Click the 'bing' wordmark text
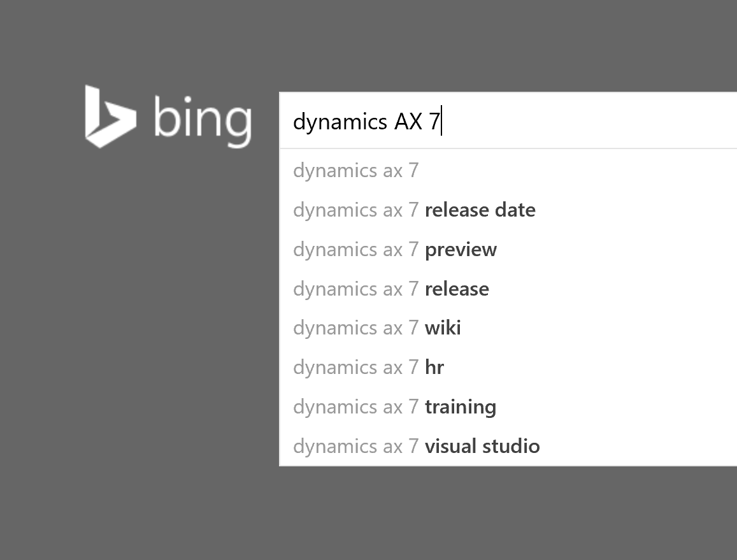Viewport: 737px width, 560px height. (203, 119)
